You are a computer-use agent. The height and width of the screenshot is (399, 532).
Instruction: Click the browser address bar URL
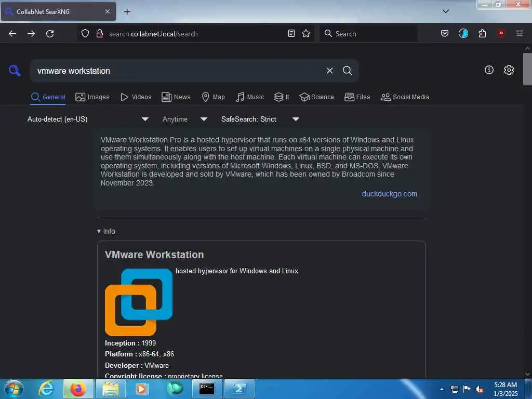pos(153,34)
